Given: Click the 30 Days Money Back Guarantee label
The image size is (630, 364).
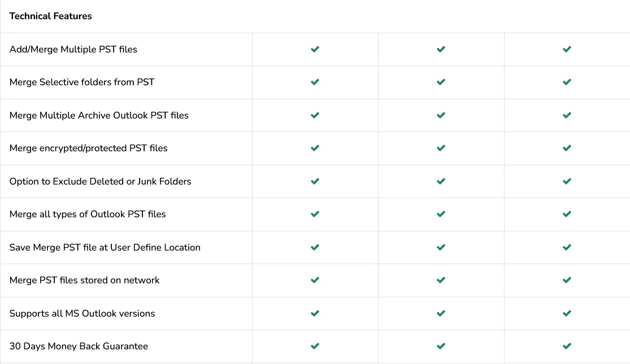Looking at the screenshot, I should click(79, 347).
